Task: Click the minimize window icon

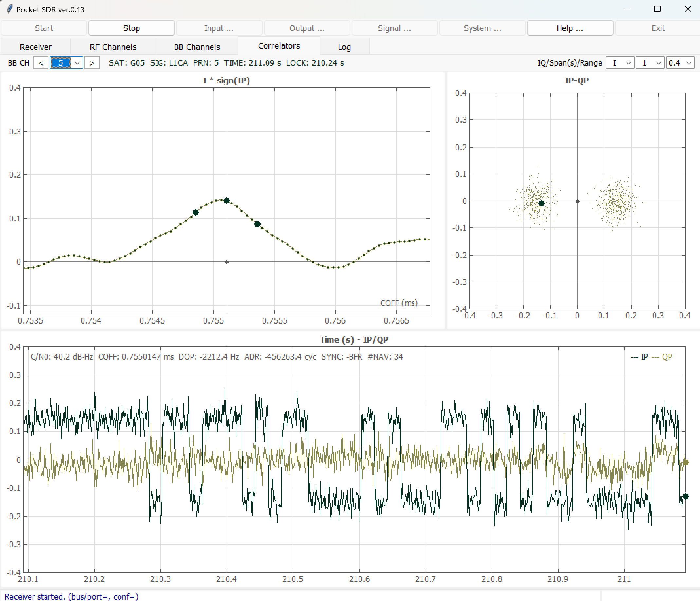Action: [627, 9]
